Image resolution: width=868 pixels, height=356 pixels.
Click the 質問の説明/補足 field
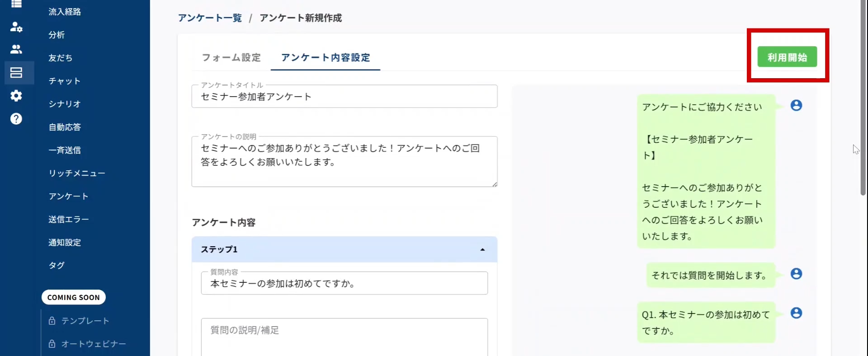click(344, 337)
